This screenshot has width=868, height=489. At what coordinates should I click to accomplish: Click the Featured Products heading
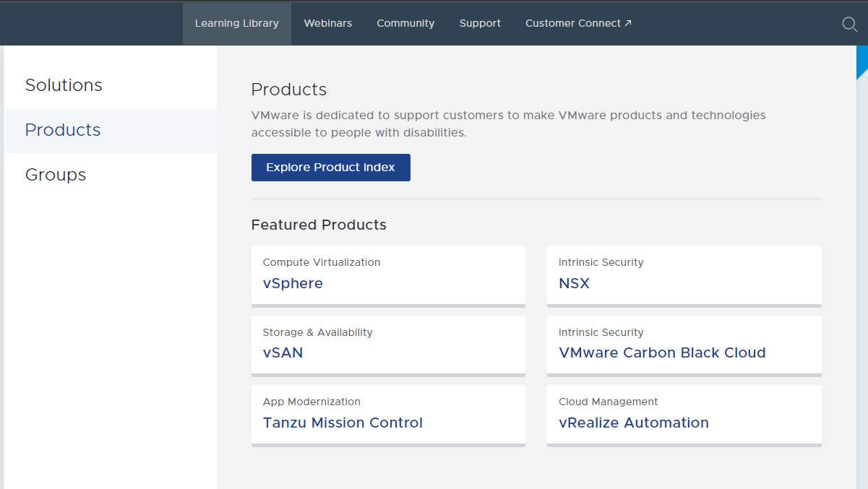tap(319, 225)
